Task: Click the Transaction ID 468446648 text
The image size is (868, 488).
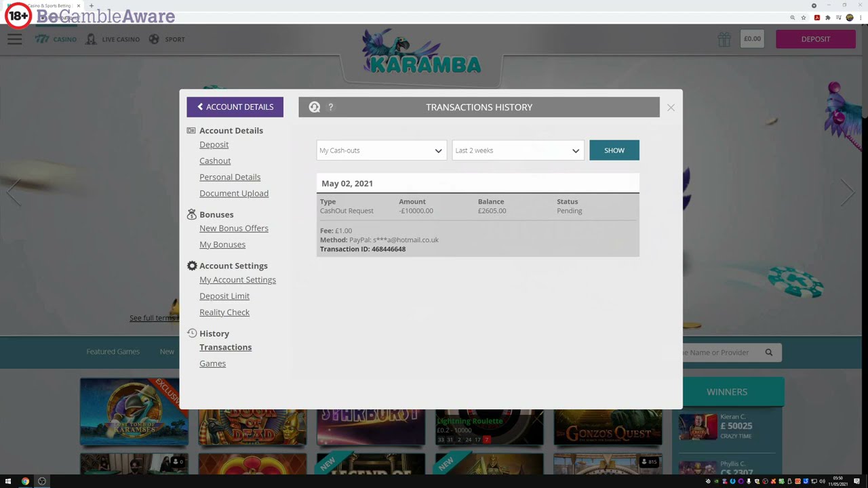Action: point(363,249)
